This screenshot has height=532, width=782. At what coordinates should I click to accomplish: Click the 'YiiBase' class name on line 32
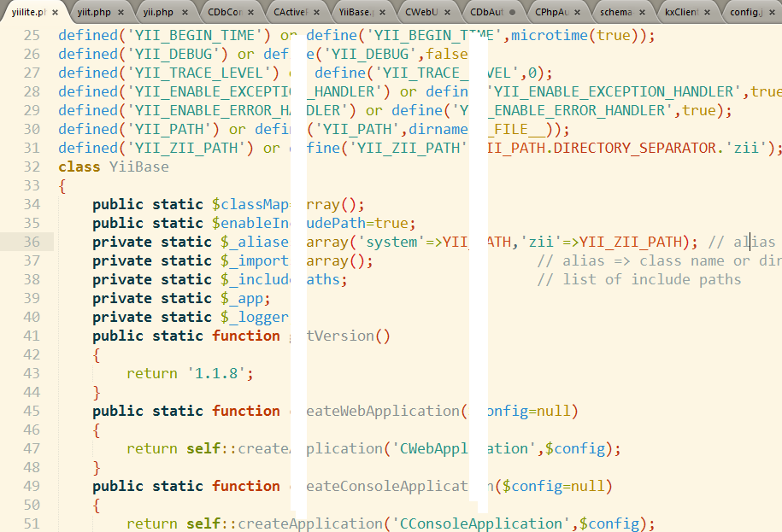pos(139,167)
